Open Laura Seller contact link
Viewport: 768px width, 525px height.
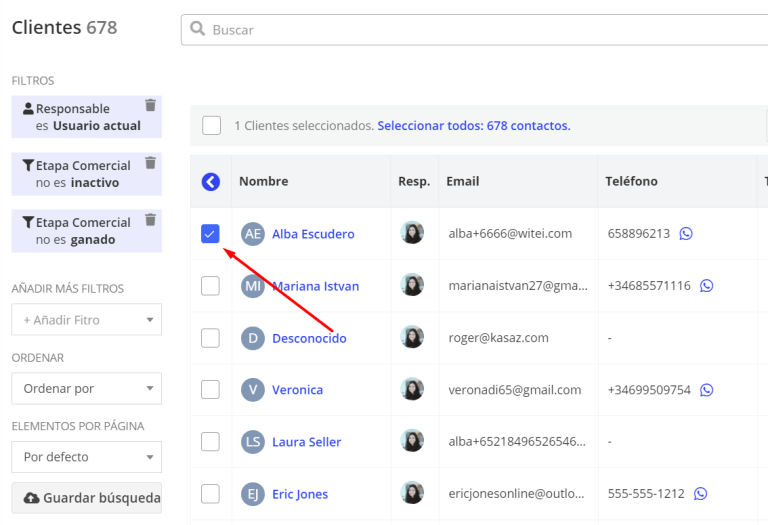[x=306, y=442]
